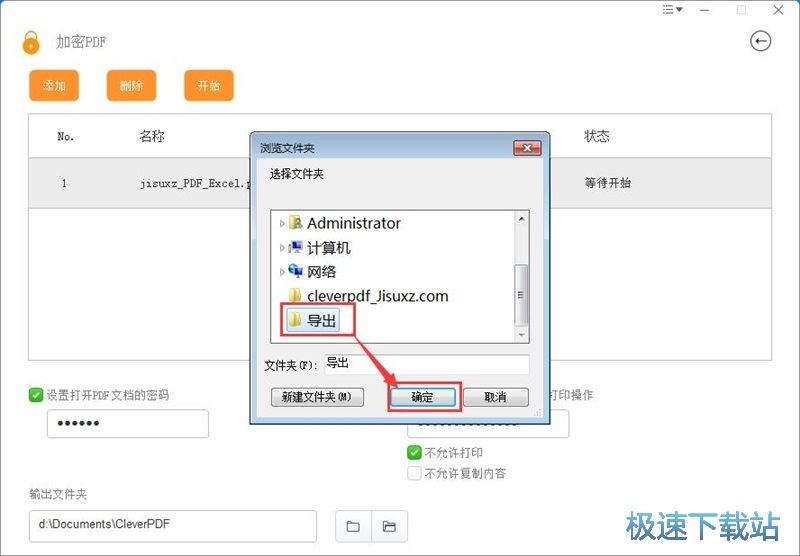The image size is (800, 556).
Task: Toggle the 不允许打印 checkbox
Action: point(414,452)
